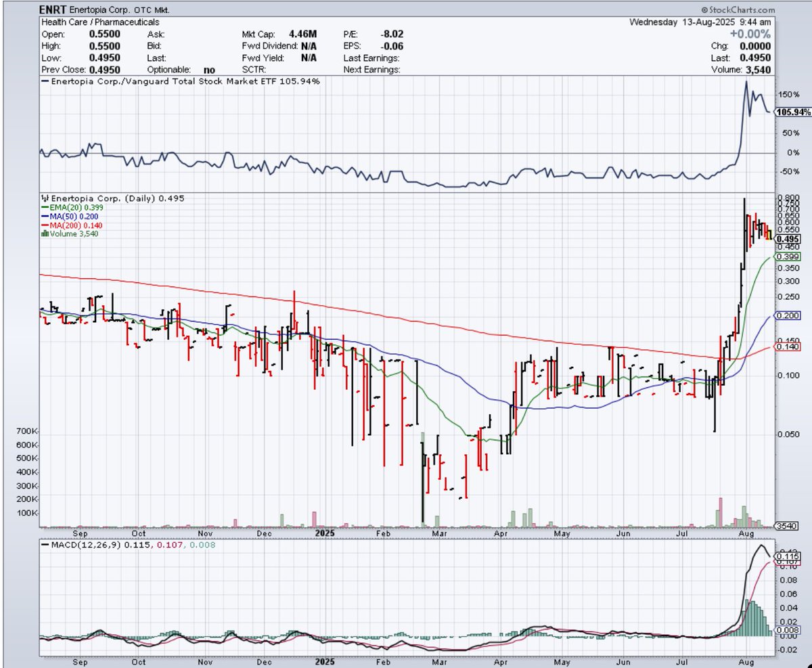
Task: Click the Last value 0.4950 in header
Action: 757,58
